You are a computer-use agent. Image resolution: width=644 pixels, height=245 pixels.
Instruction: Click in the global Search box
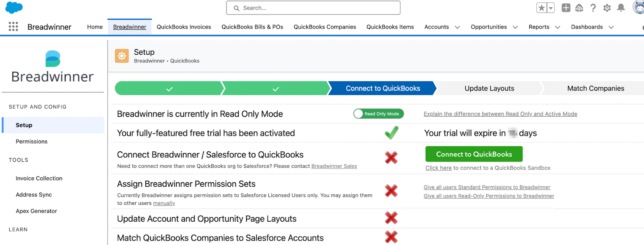(x=313, y=8)
